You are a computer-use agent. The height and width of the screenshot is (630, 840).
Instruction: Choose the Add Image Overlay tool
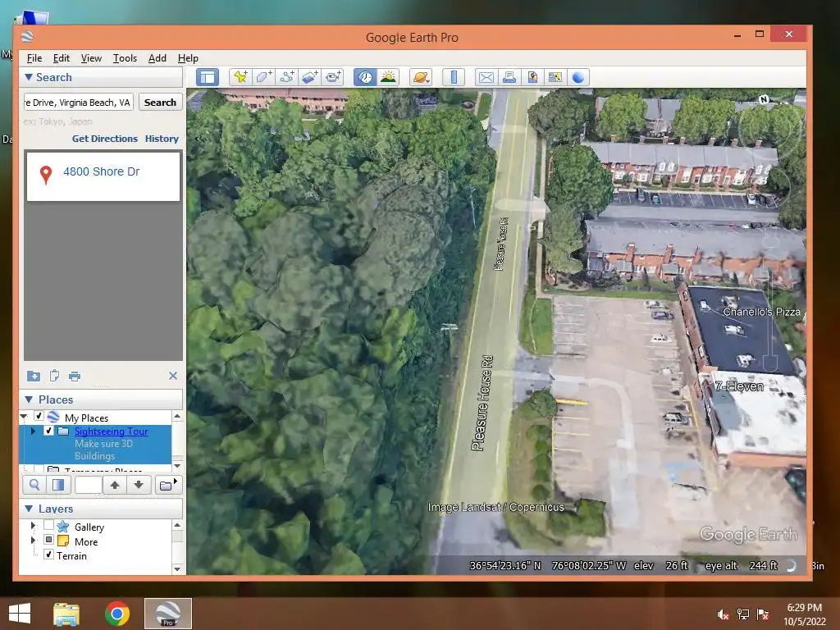click(309, 77)
